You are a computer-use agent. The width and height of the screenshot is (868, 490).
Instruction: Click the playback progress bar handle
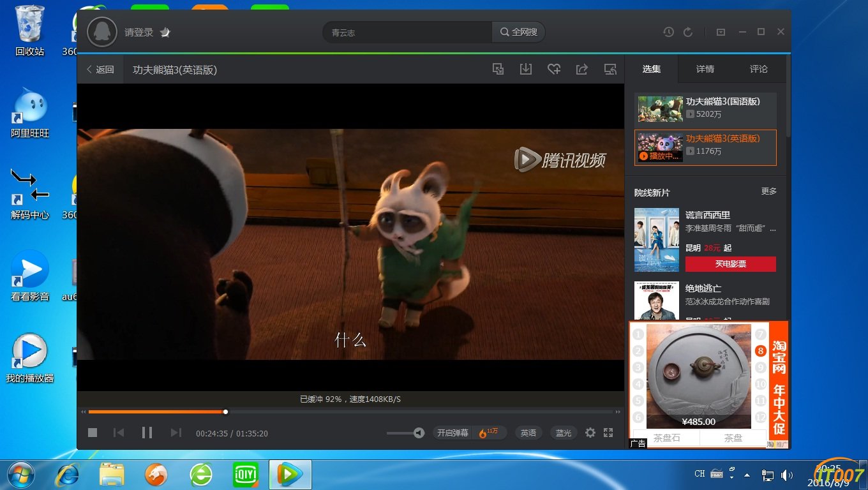225,412
